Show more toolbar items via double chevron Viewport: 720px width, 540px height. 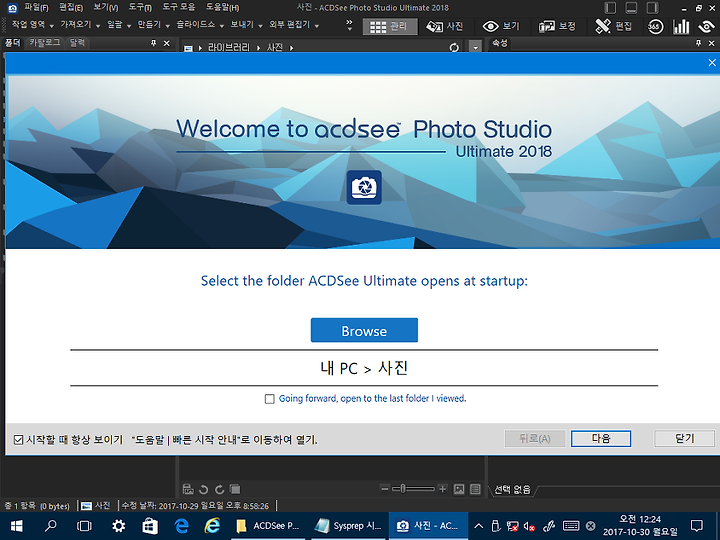point(349,25)
